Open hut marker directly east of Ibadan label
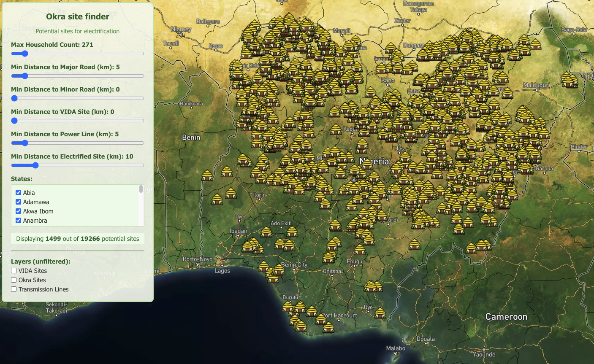This screenshot has width=594, height=364. click(266, 232)
